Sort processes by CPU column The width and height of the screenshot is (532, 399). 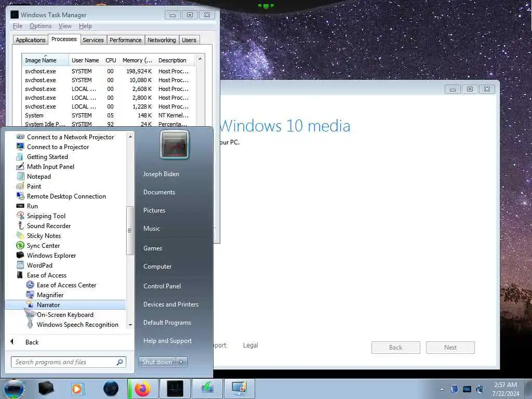coord(111,60)
